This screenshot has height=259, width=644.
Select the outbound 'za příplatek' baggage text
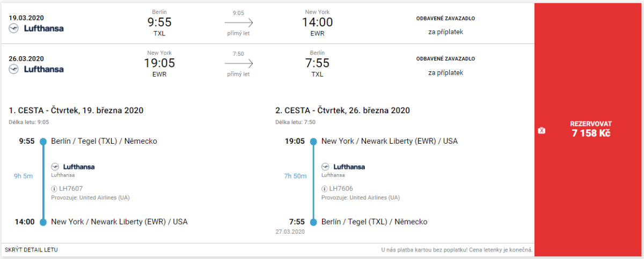(x=445, y=32)
